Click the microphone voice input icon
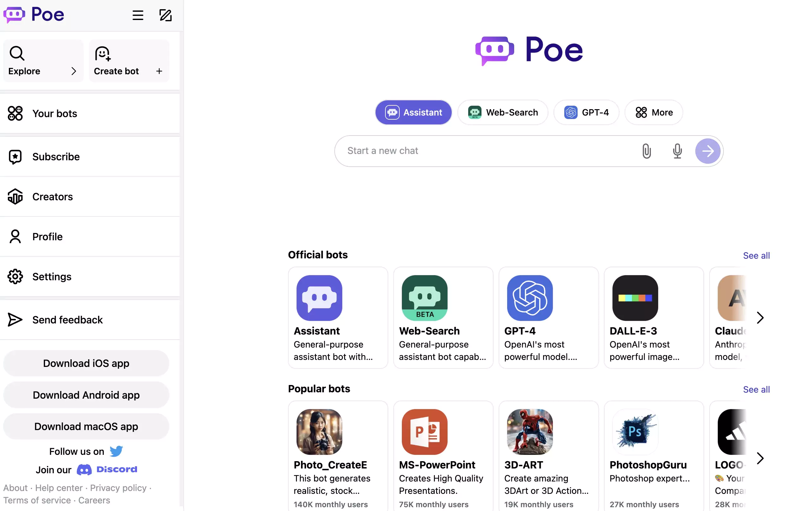 [677, 151]
